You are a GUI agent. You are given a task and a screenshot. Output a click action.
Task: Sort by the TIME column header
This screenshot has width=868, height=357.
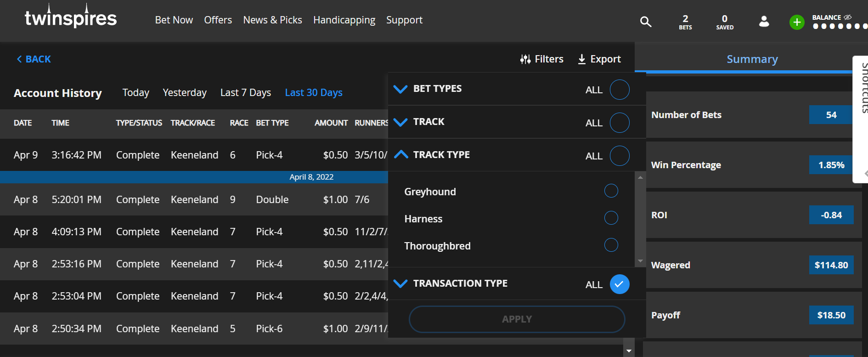(60, 123)
